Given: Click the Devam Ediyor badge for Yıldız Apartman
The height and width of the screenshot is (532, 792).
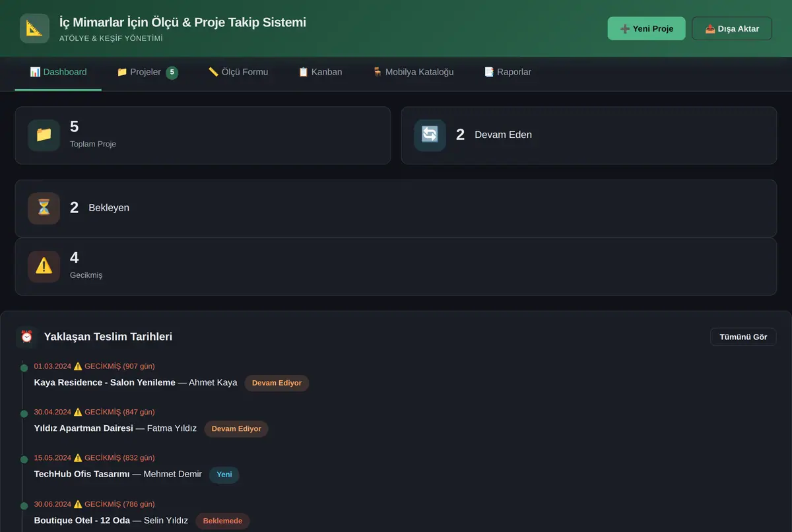Looking at the screenshot, I should tap(236, 428).
